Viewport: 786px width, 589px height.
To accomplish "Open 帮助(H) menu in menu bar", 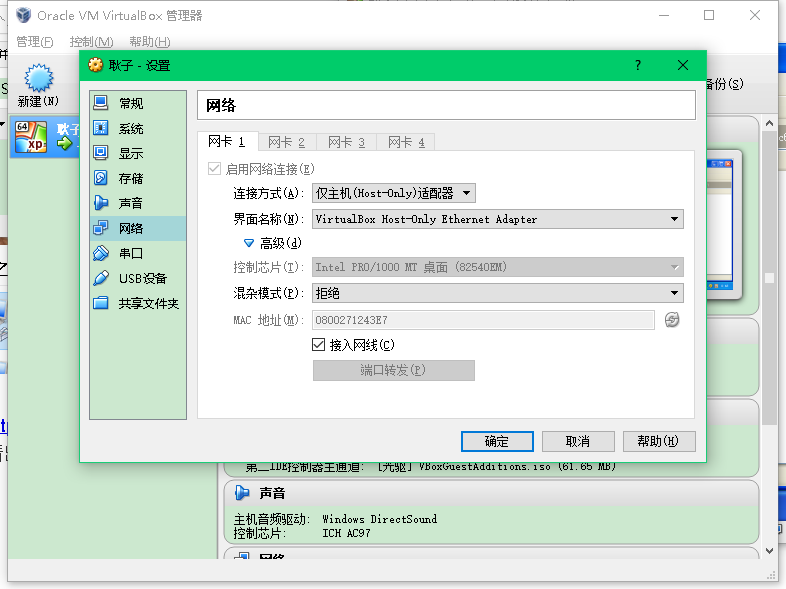I will coord(149,42).
